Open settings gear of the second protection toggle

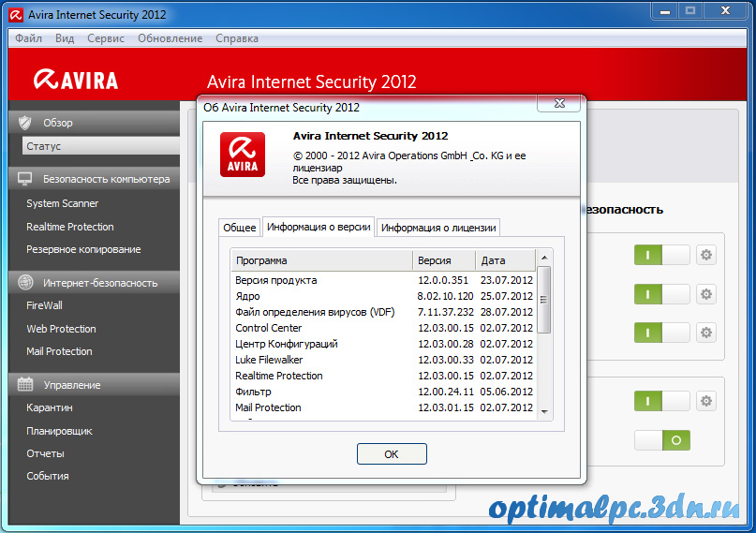click(705, 294)
